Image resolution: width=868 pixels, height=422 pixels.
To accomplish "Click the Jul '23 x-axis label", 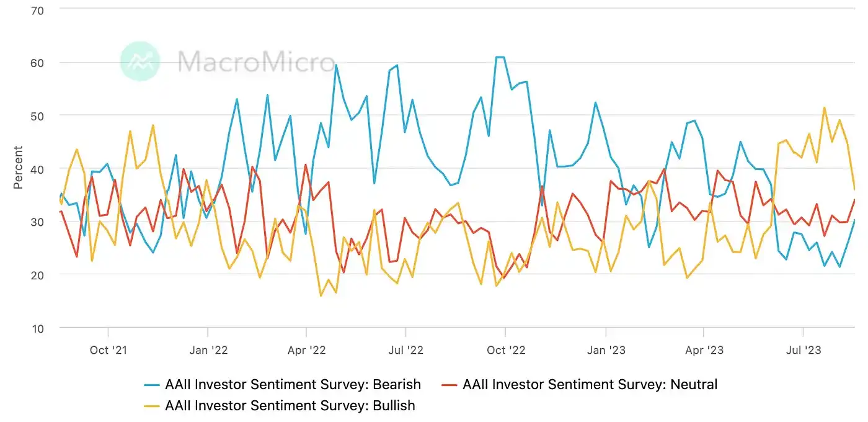I will coord(803,350).
